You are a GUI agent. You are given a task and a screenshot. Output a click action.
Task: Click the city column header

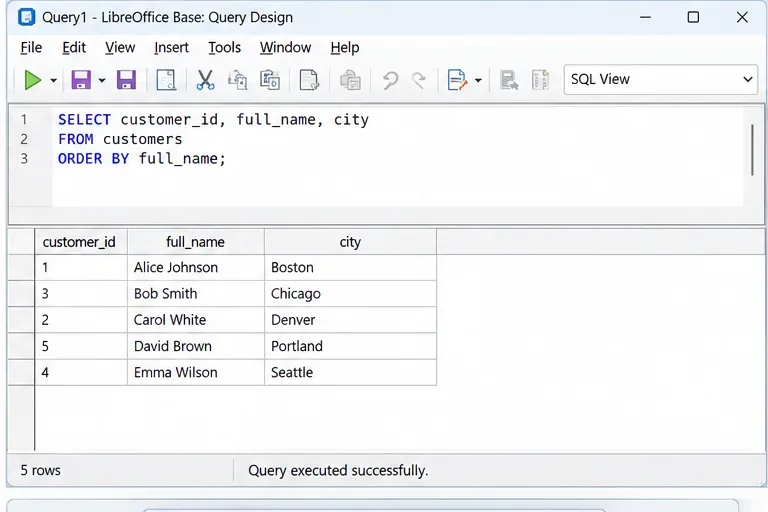click(x=350, y=242)
